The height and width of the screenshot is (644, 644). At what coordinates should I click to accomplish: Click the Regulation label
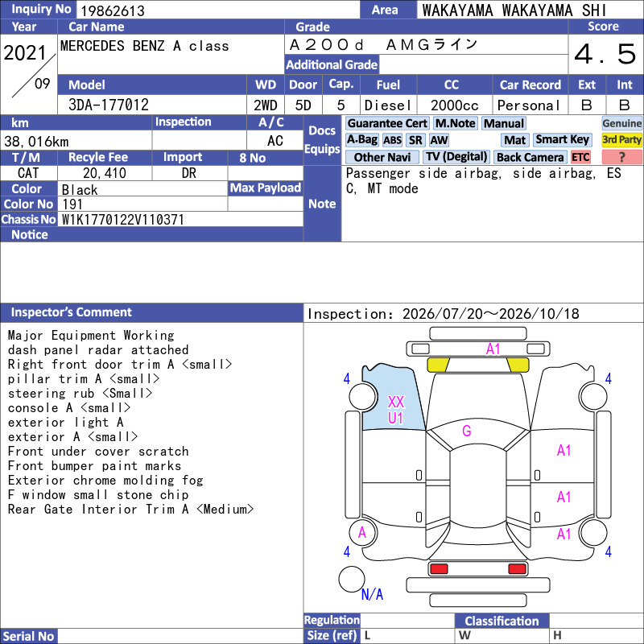pyautogui.click(x=332, y=620)
